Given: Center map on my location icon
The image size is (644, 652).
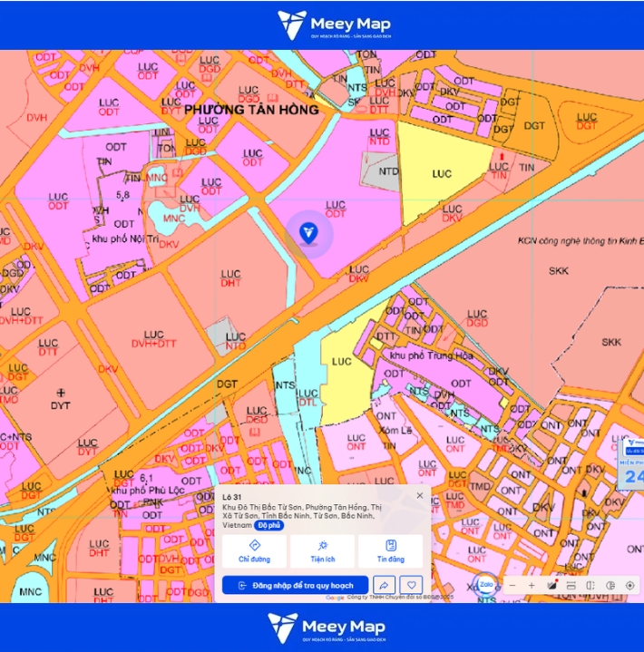Looking at the screenshot, I should click(629, 586).
